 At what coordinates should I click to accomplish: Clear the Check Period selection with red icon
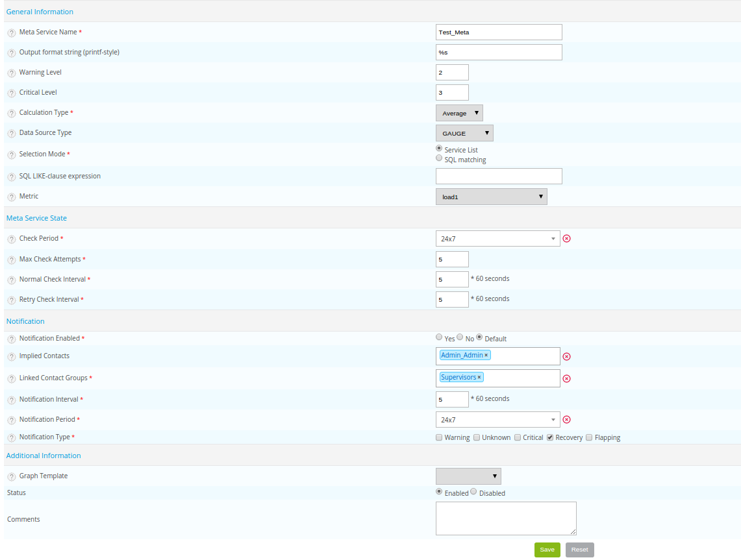click(566, 239)
